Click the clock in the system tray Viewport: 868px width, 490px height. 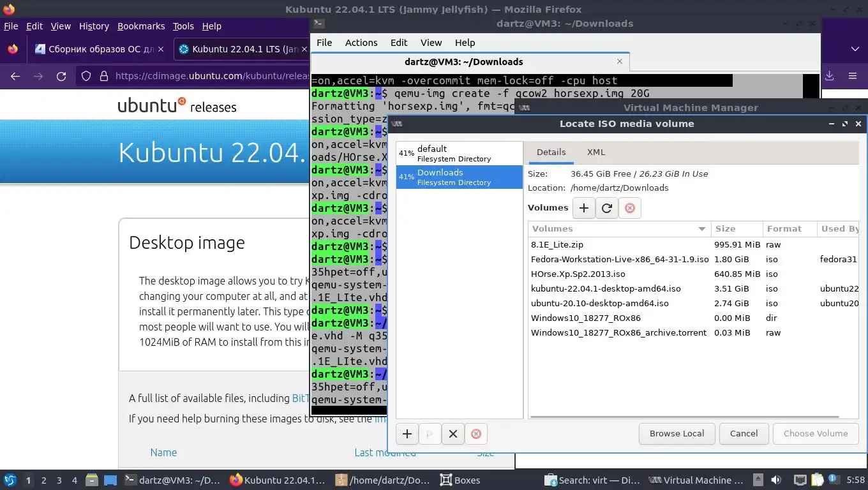click(x=855, y=480)
